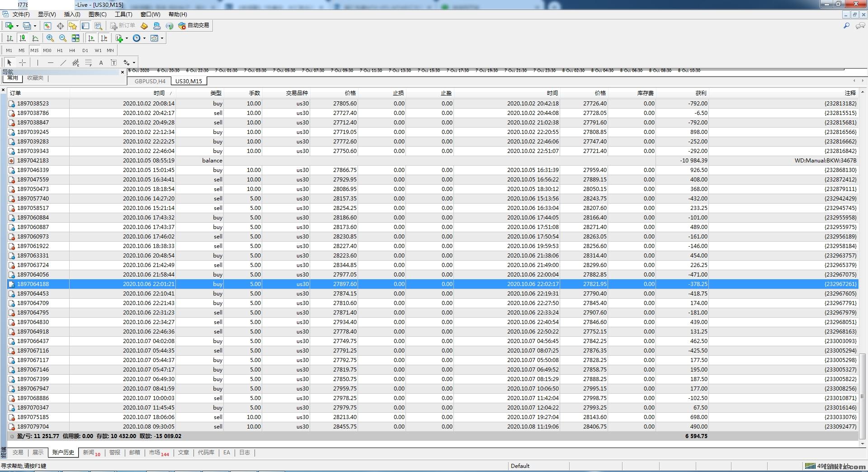Select the horizontal line tool
Viewport: 868px width, 472px height.
[x=50, y=63]
